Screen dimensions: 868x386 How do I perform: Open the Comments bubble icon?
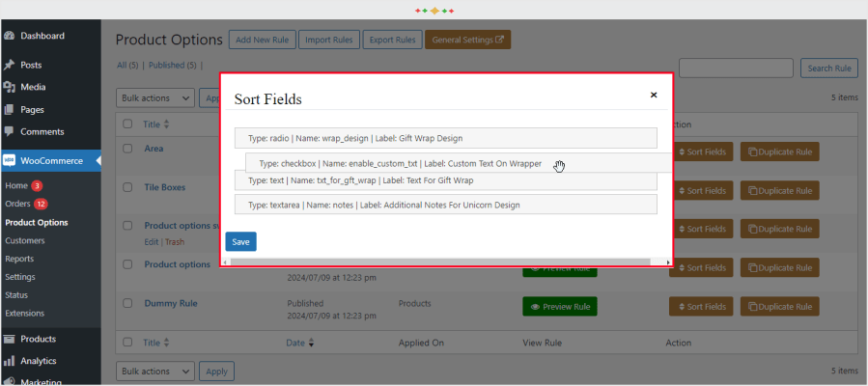coord(10,132)
